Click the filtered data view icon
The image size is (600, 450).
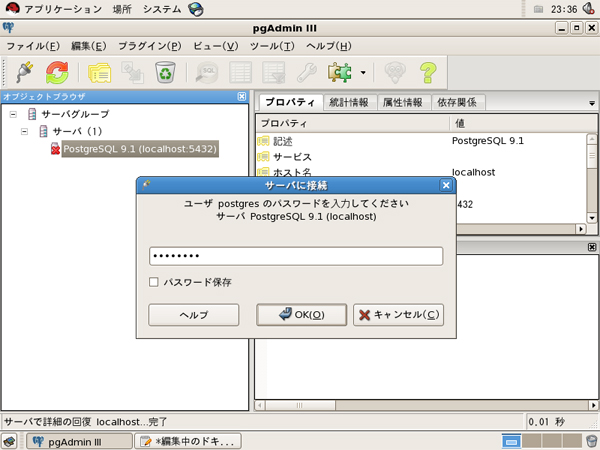pos(273,72)
